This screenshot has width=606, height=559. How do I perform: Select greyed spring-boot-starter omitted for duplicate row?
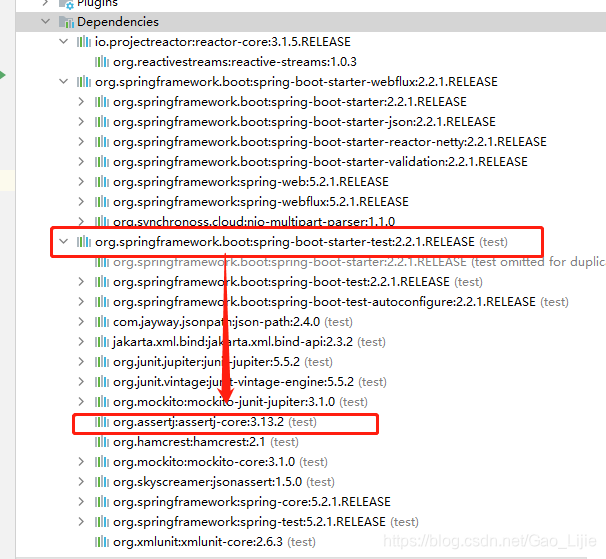pyautogui.click(x=311, y=262)
